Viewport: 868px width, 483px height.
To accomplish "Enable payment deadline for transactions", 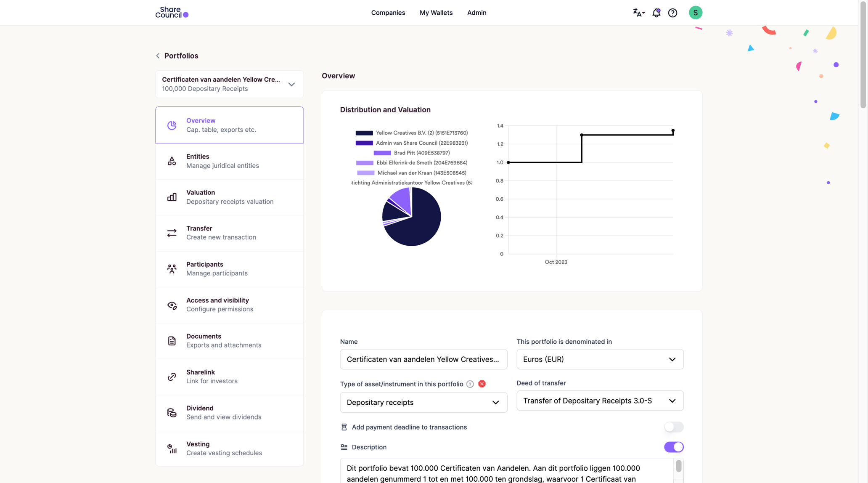I will pyautogui.click(x=673, y=427).
